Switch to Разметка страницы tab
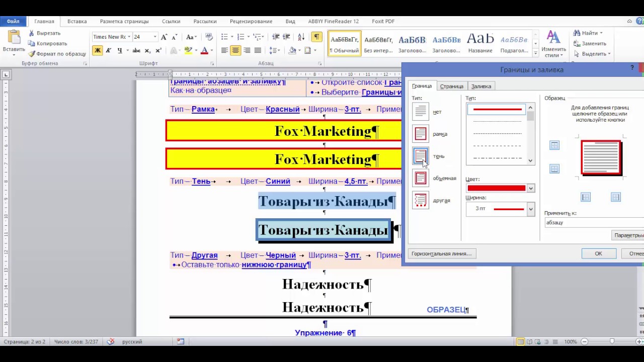644x362 pixels. point(124,21)
